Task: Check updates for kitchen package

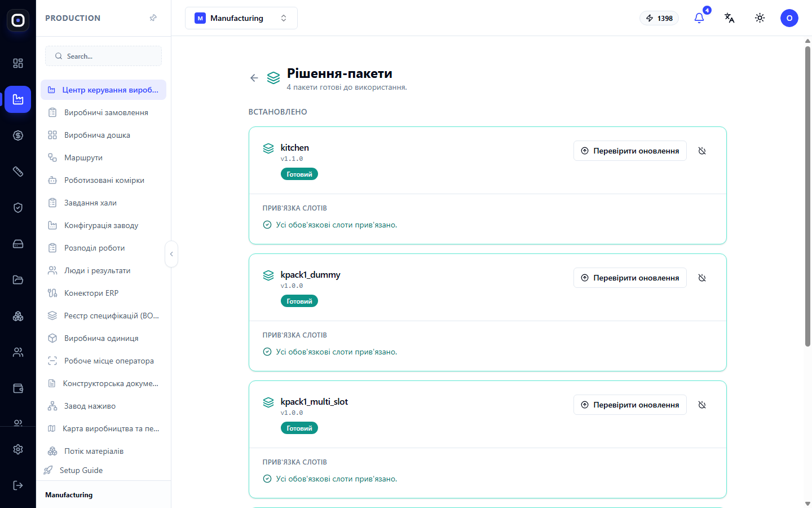Action: [x=630, y=151]
